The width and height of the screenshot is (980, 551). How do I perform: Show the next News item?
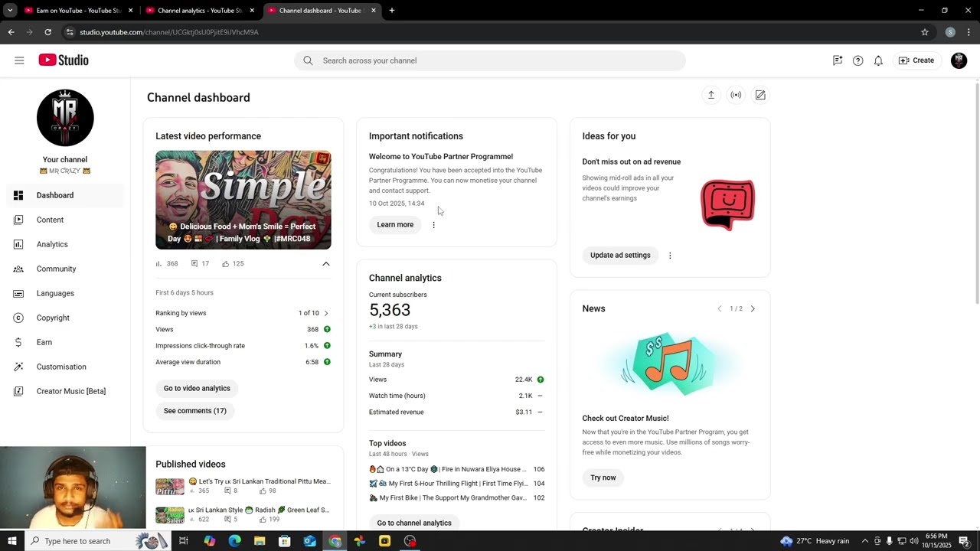click(753, 308)
